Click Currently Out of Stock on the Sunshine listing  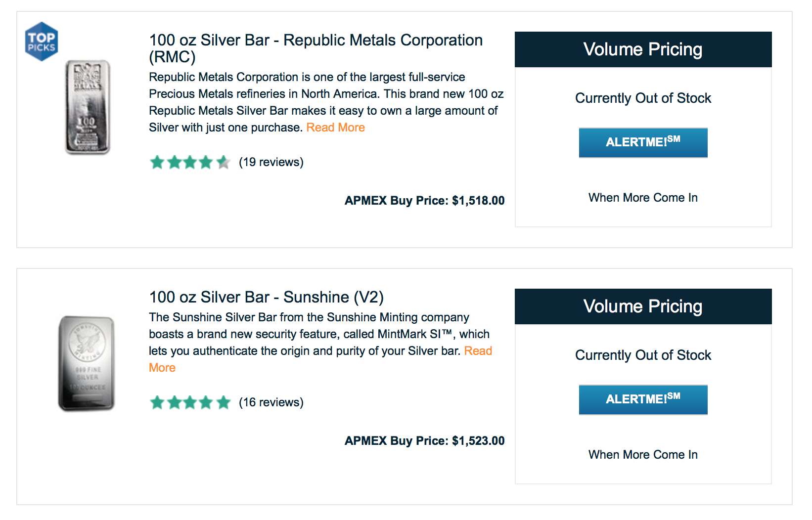[642, 355]
